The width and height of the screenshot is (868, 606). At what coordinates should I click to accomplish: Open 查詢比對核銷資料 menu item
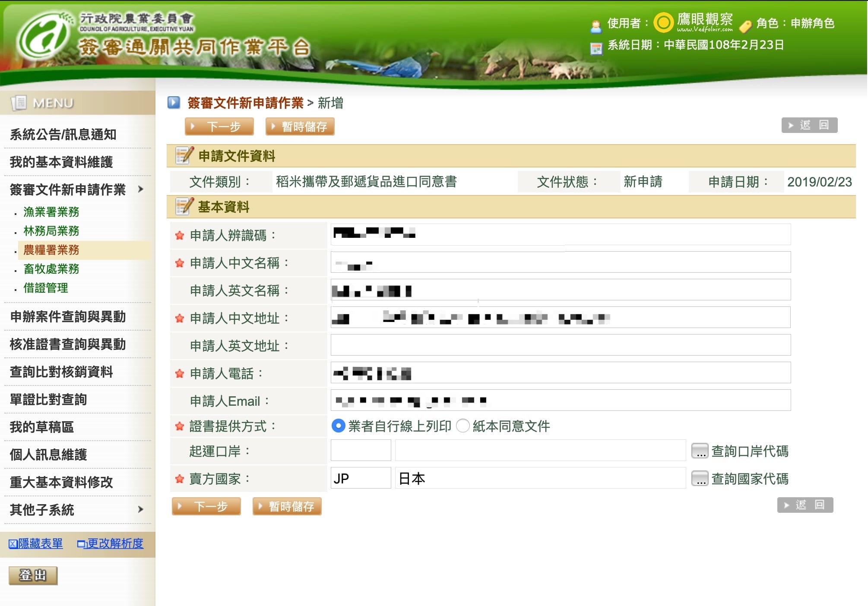(61, 372)
